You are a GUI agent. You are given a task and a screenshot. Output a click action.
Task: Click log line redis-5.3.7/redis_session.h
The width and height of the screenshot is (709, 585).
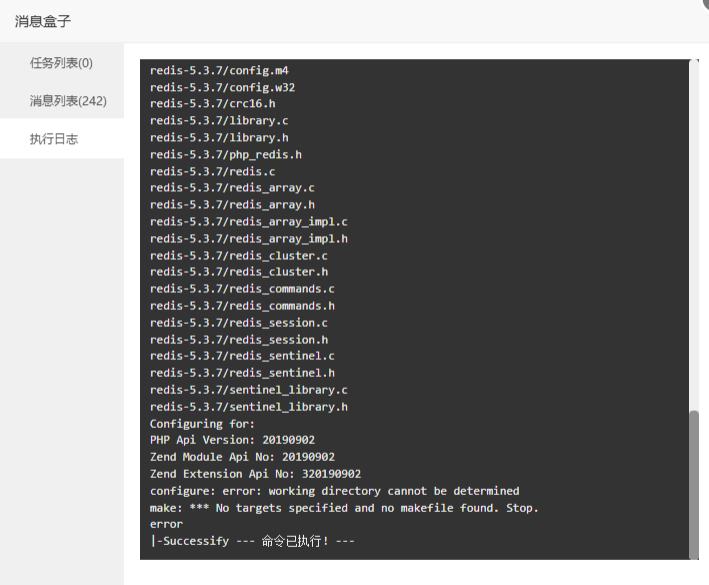click(x=239, y=340)
